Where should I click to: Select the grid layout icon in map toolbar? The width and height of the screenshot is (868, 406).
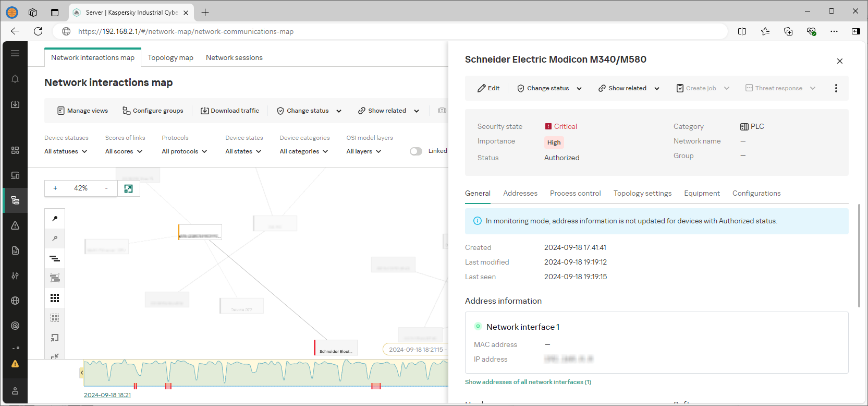tap(55, 298)
